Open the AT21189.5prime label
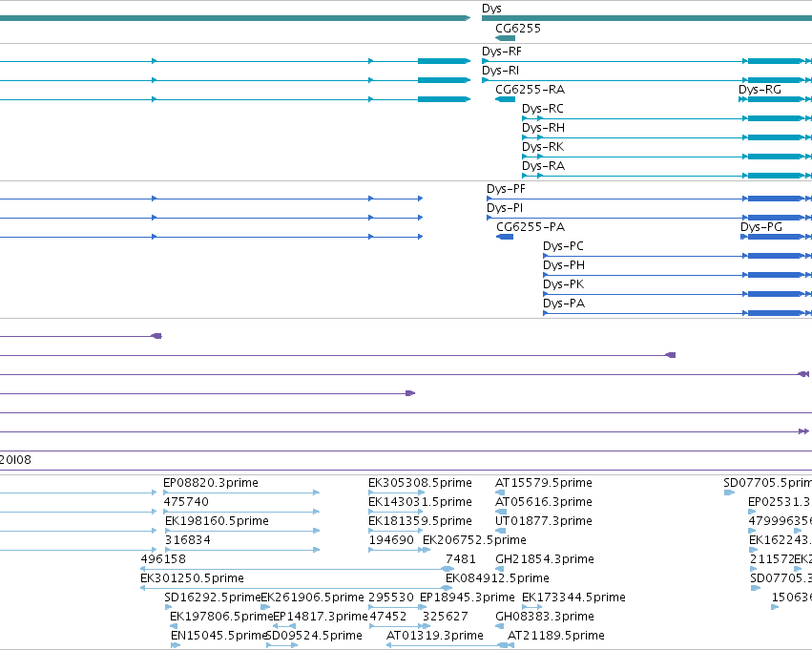Image resolution: width=812 pixels, height=650 pixels. point(556,637)
